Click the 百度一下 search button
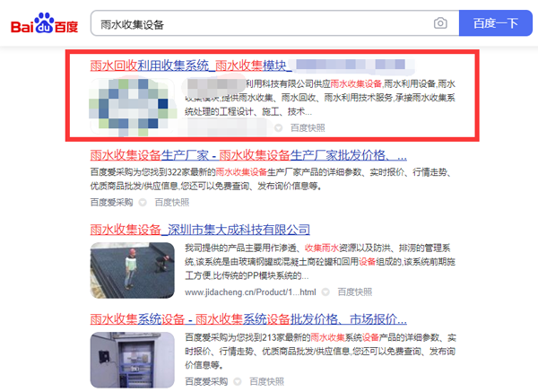 click(x=496, y=23)
